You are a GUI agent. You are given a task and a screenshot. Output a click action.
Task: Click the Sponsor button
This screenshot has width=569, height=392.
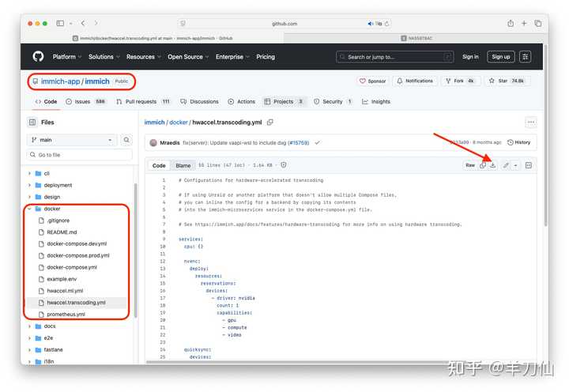click(373, 81)
